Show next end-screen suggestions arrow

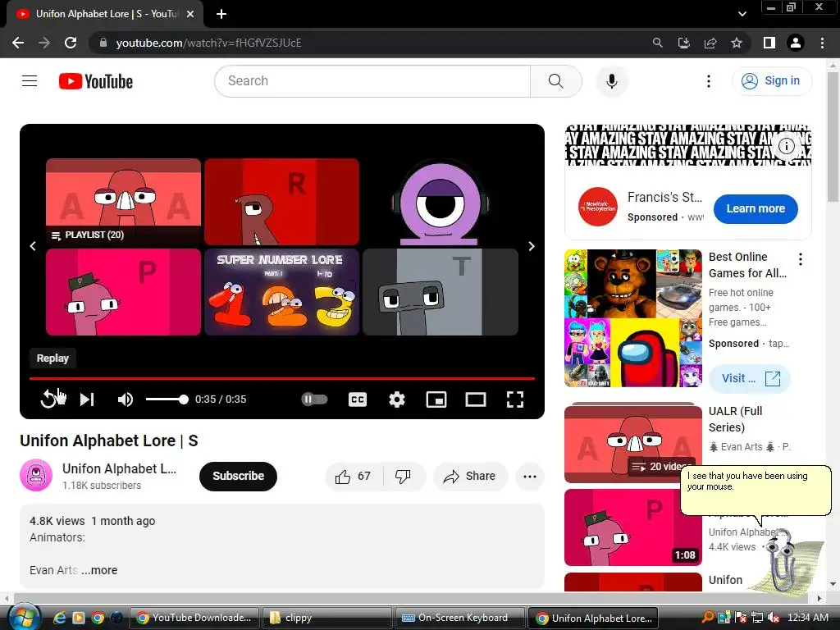532,246
